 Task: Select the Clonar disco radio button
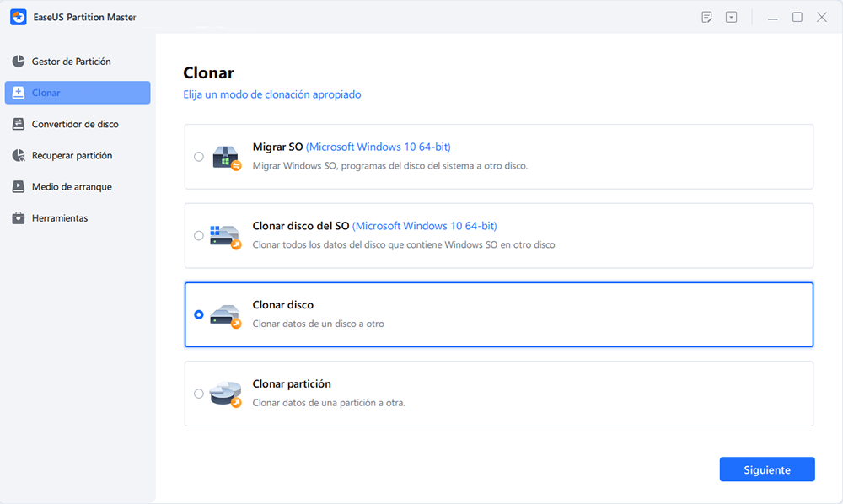click(199, 314)
